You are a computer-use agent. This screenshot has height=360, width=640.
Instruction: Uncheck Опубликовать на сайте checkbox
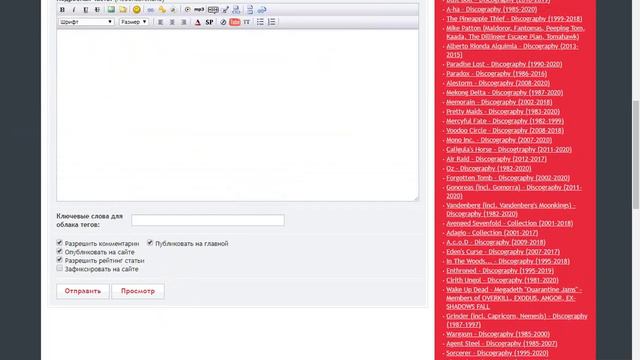(x=60, y=251)
